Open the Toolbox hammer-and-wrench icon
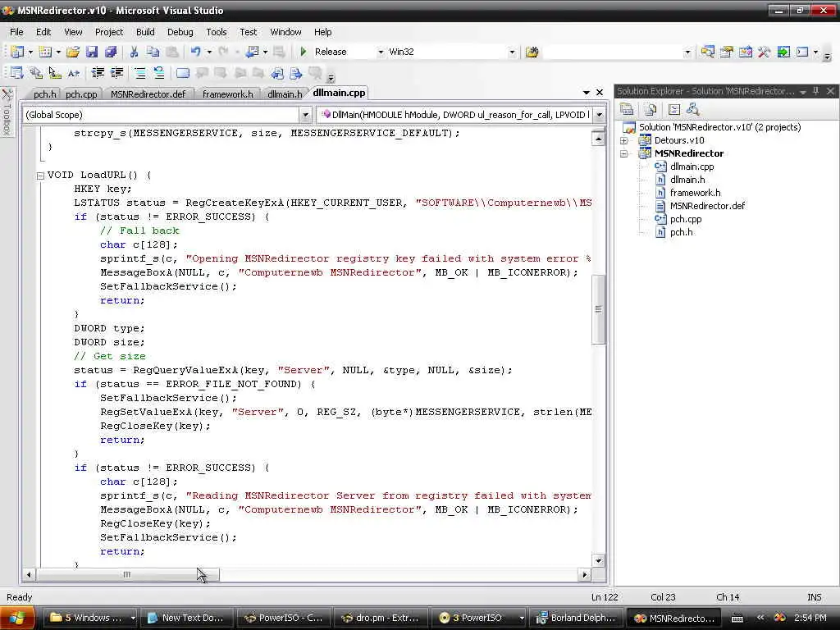The height and width of the screenshot is (630, 840). [x=765, y=52]
